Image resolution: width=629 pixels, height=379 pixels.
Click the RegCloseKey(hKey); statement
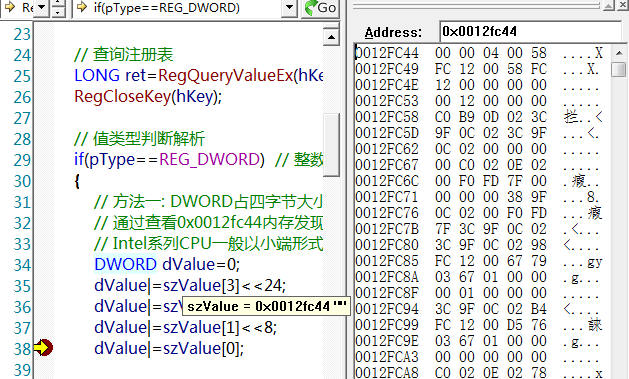(x=148, y=97)
